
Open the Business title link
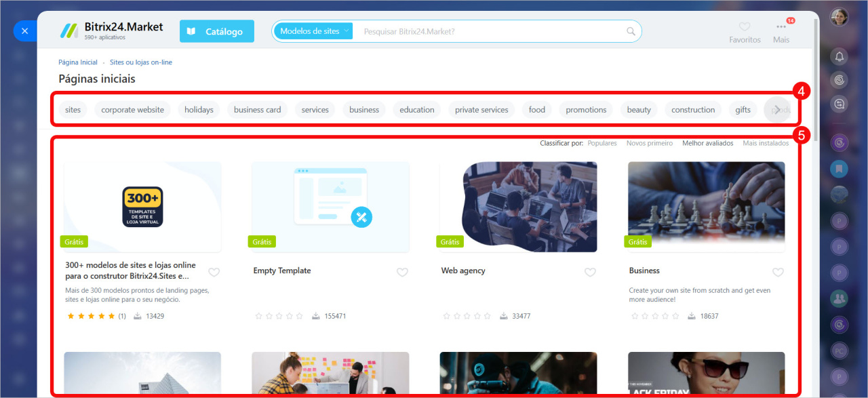(x=644, y=271)
